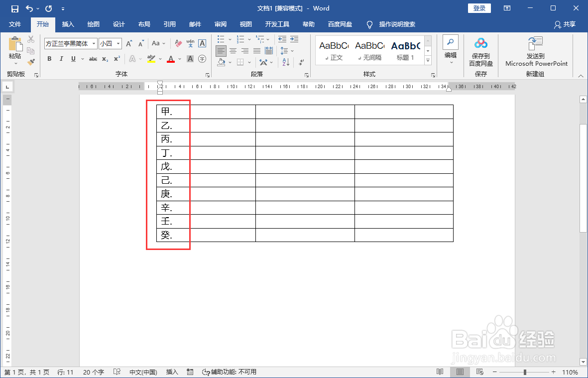Click the subscript icon in the Font group
Screen dimensions: 588x378
click(x=104, y=59)
